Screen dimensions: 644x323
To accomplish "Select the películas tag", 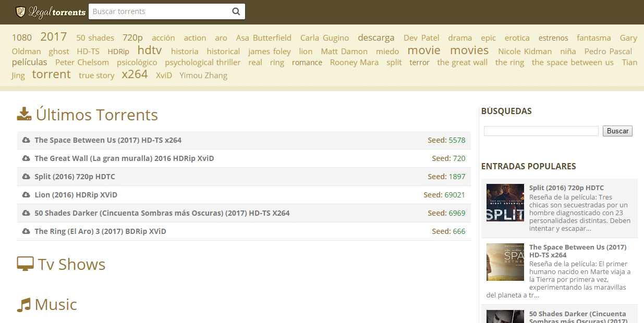I will (29, 62).
